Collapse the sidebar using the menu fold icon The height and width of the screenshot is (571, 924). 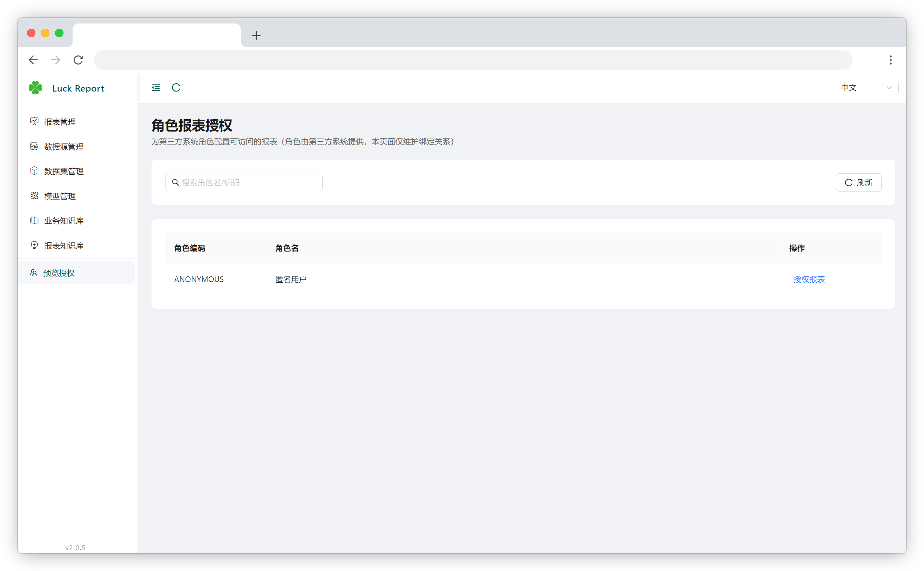click(x=155, y=88)
